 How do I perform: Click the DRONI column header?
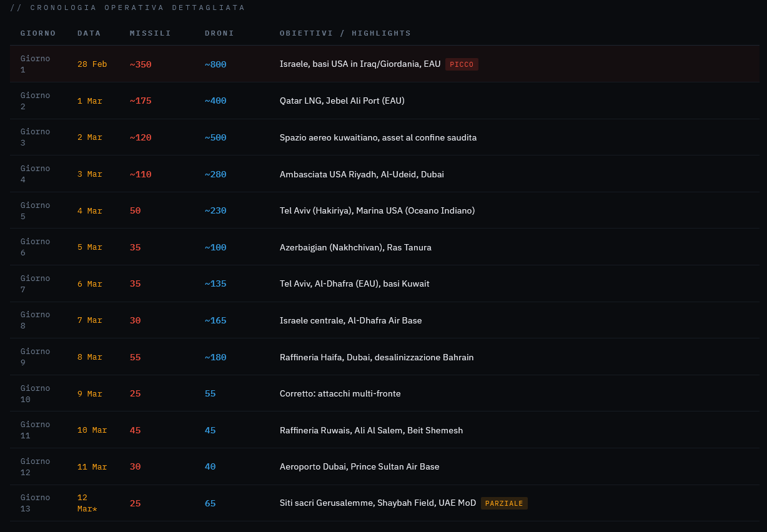[219, 33]
